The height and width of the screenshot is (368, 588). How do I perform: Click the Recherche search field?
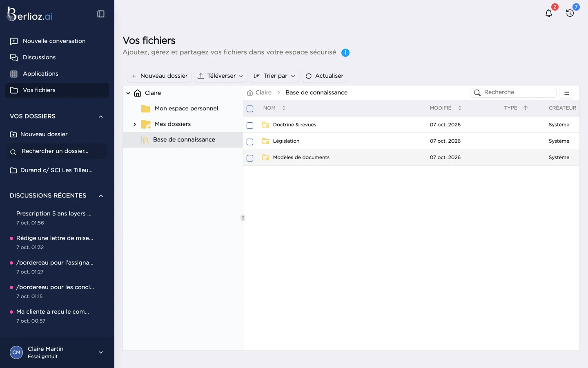[x=514, y=93]
